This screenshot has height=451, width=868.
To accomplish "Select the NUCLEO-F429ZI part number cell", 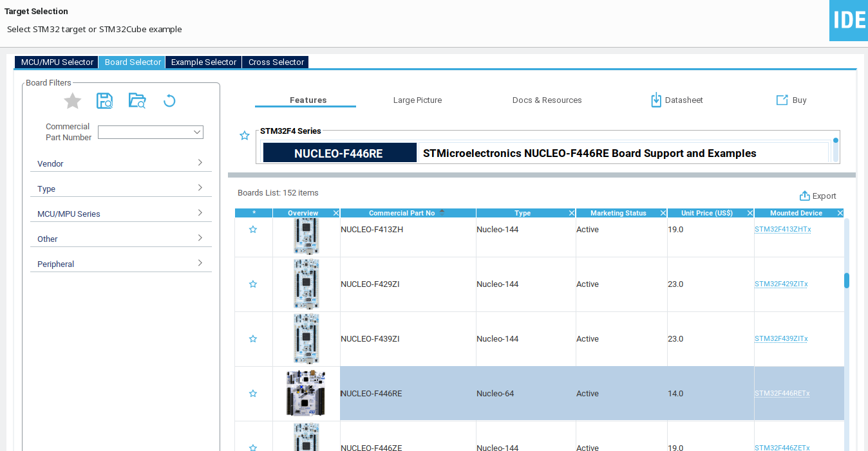I will click(408, 284).
